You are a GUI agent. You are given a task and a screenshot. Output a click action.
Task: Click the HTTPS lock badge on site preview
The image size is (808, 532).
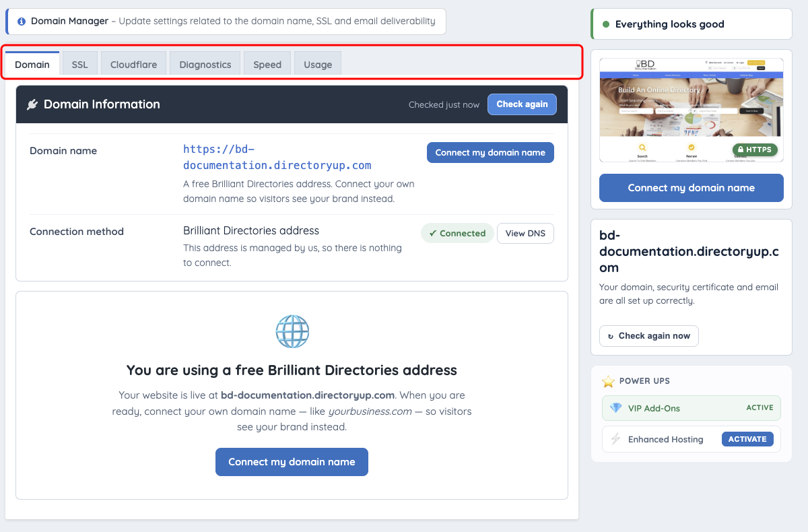[x=755, y=149]
